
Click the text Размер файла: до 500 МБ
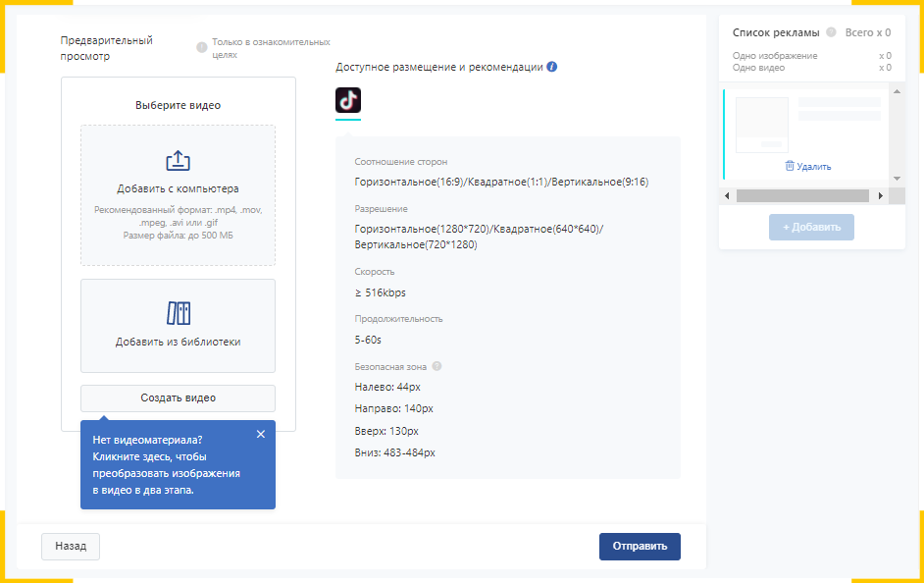click(178, 236)
